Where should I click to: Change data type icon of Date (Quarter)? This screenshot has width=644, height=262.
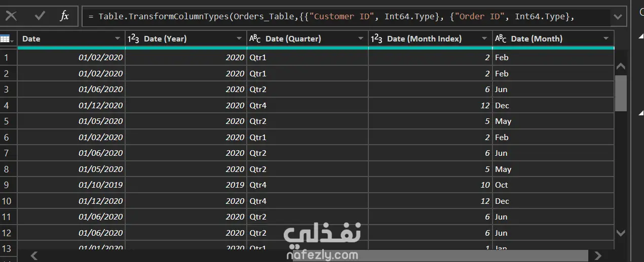tap(255, 38)
